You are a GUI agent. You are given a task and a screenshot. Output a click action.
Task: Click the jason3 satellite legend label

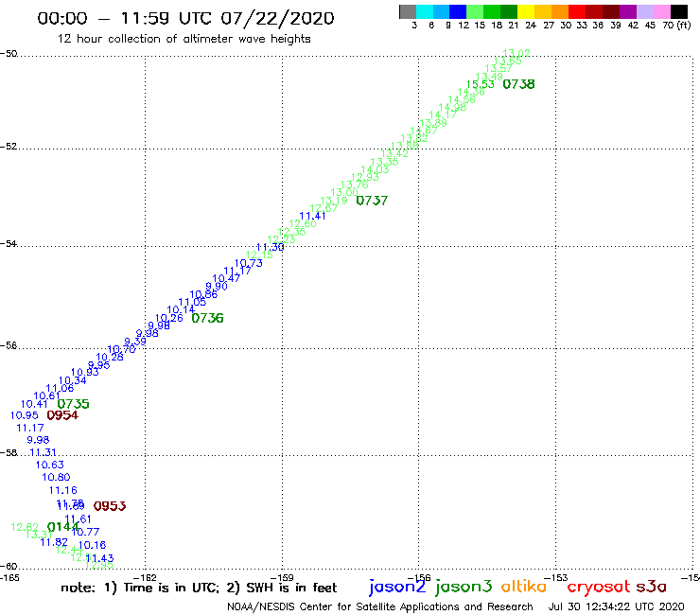tap(464, 588)
